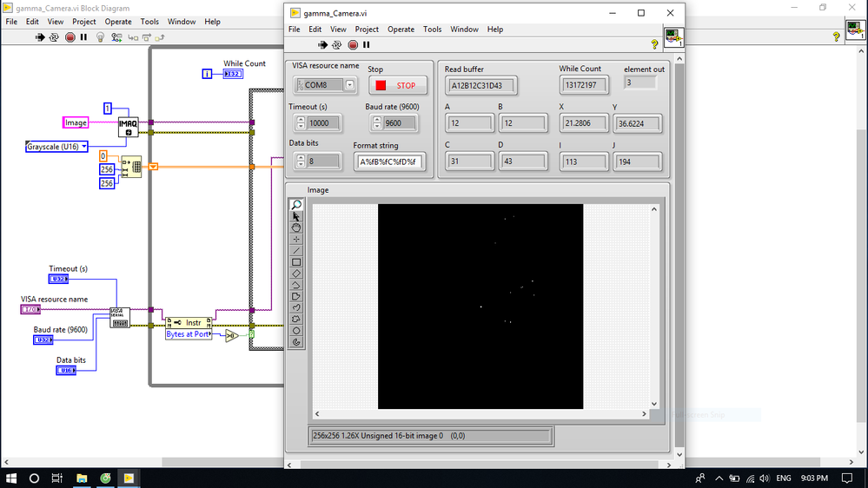868x488 pixels.
Task: Pause execution from Block Diagram toolbar
Action: pyautogui.click(x=83, y=37)
